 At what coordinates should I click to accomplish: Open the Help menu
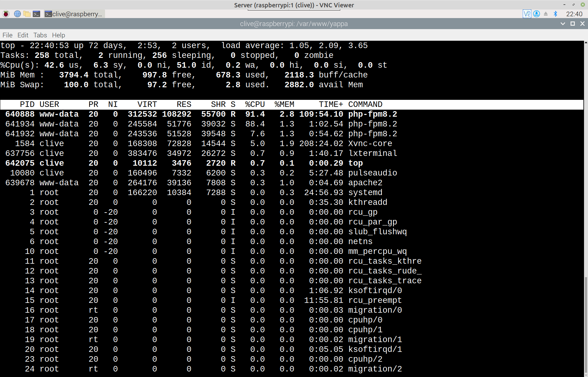tap(58, 35)
